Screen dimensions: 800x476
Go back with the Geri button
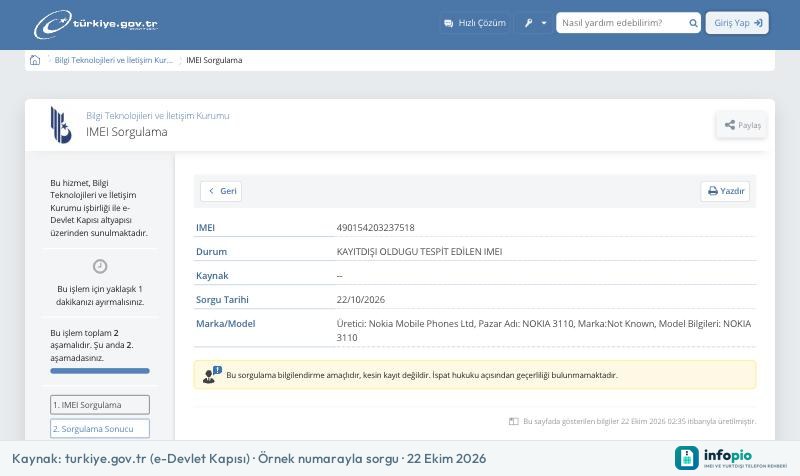(x=221, y=191)
